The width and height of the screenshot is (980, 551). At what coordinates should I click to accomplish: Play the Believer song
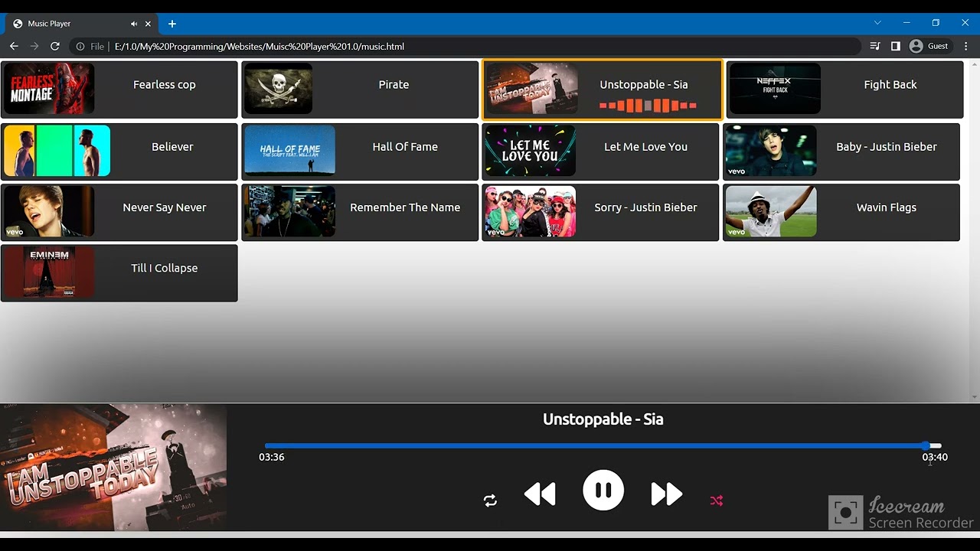point(119,152)
